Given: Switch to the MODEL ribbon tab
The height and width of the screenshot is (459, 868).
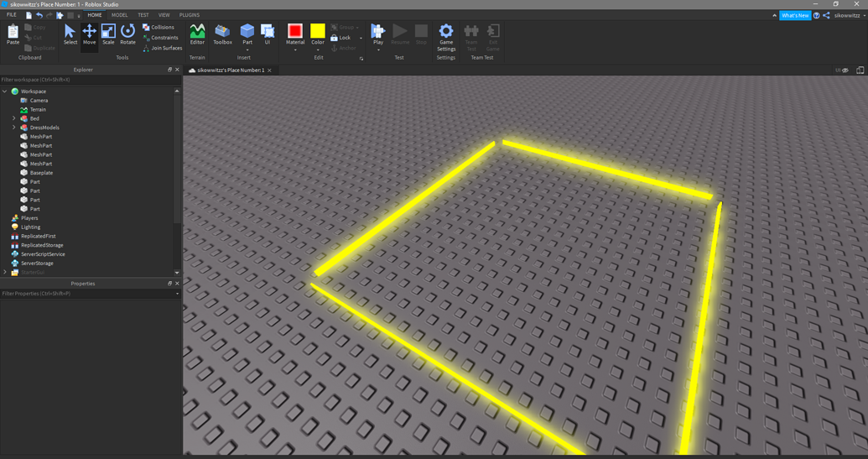Looking at the screenshot, I should [x=119, y=15].
